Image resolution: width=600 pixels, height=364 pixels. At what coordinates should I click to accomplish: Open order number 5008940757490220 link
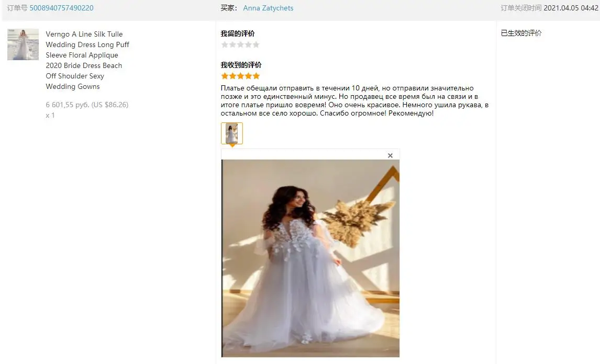(x=61, y=8)
